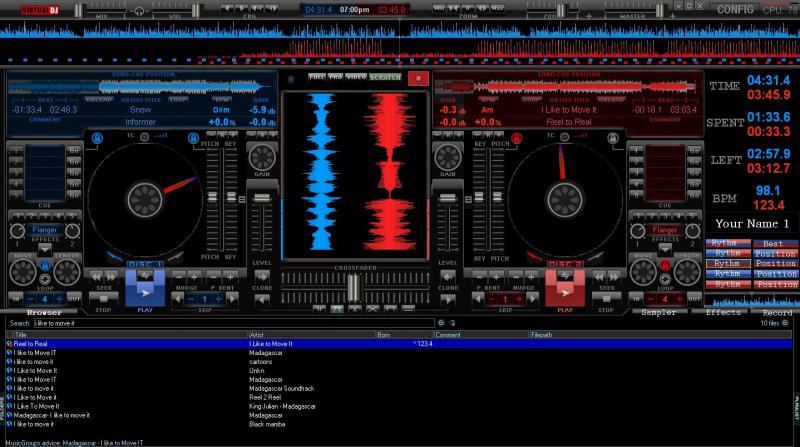
Task: Click the crossfader slider handle
Action: pos(352,287)
